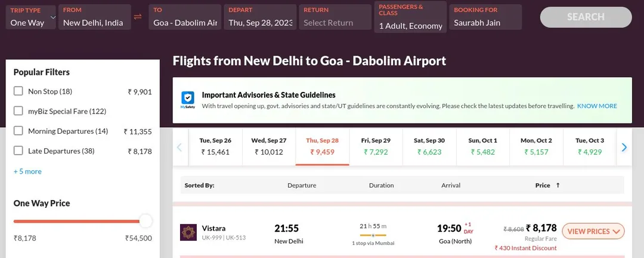Swap the From and To cities
The image size is (644, 258).
coord(138,17)
